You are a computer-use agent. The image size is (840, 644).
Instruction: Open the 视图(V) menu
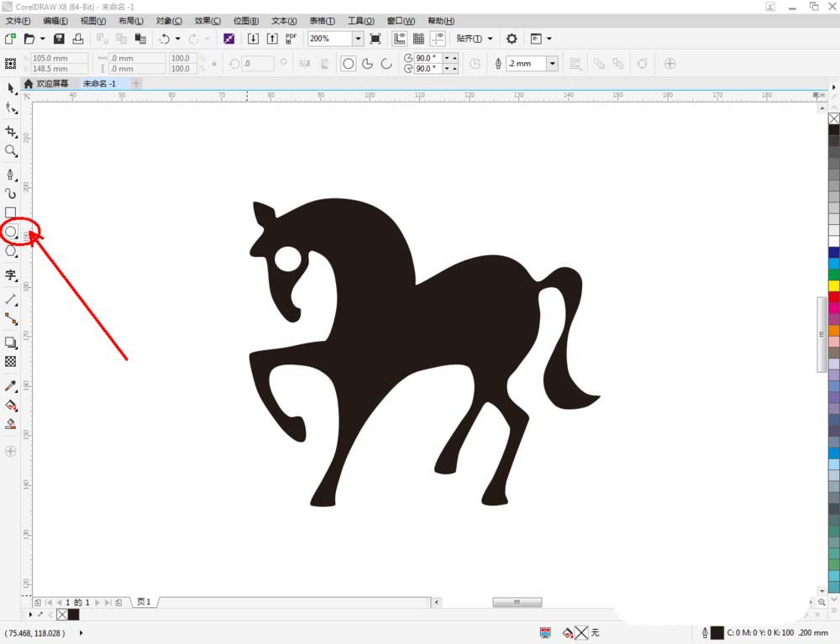click(x=92, y=21)
